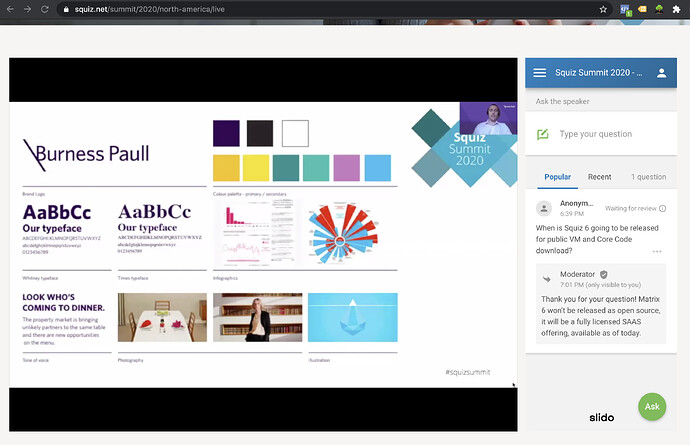
Task: Bookmark this page with the star icon
Action: pyautogui.click(x=603, y=8)
